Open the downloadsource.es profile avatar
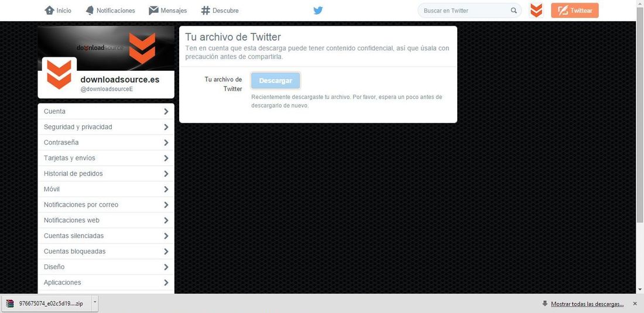The height and width of the screenshot is (313, 644). tap(59, 74)
